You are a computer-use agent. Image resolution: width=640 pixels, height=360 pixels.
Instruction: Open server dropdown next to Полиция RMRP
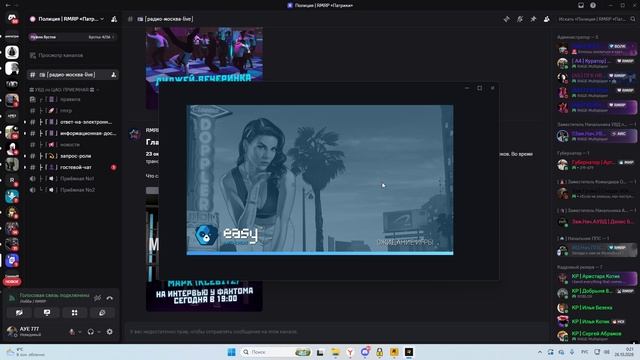tap(102, 19)
